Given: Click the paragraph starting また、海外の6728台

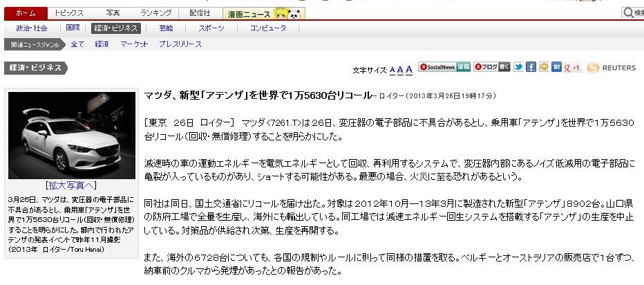Looking at the screenshot, I should [x=389, y=264].
